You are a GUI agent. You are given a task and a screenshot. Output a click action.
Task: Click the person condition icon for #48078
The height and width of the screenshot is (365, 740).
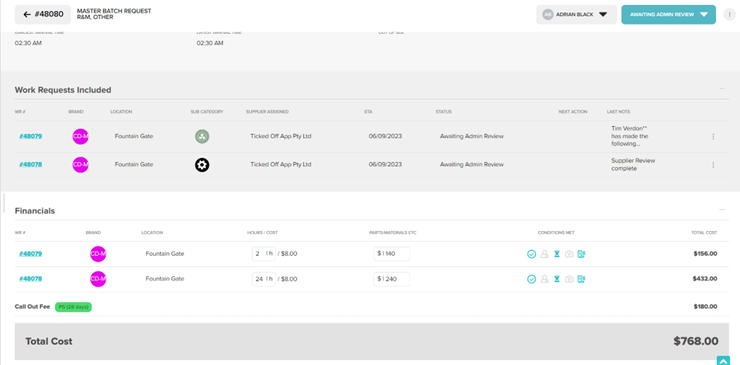544,279
